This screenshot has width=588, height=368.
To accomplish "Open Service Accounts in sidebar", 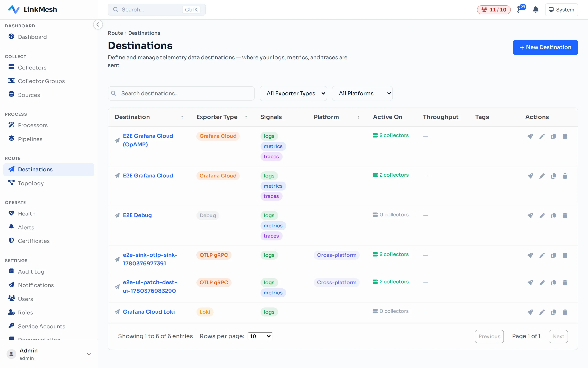I will point(49,326).
